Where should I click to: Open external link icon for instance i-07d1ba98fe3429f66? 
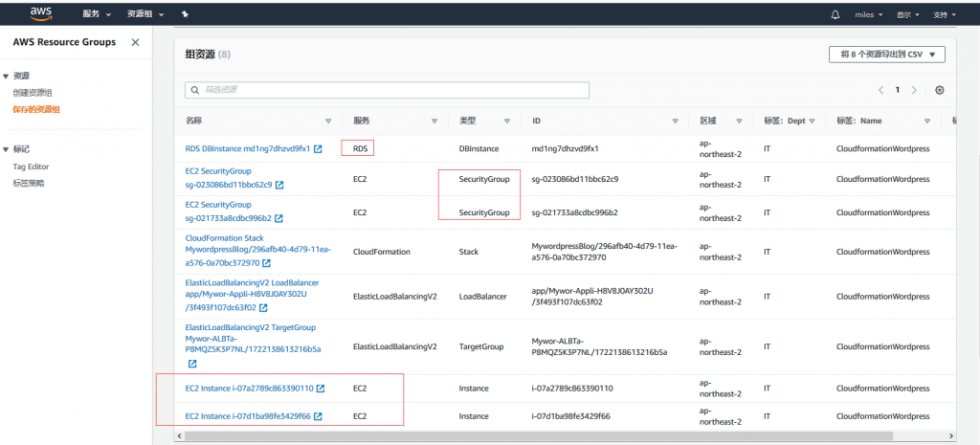pos(318,416)
